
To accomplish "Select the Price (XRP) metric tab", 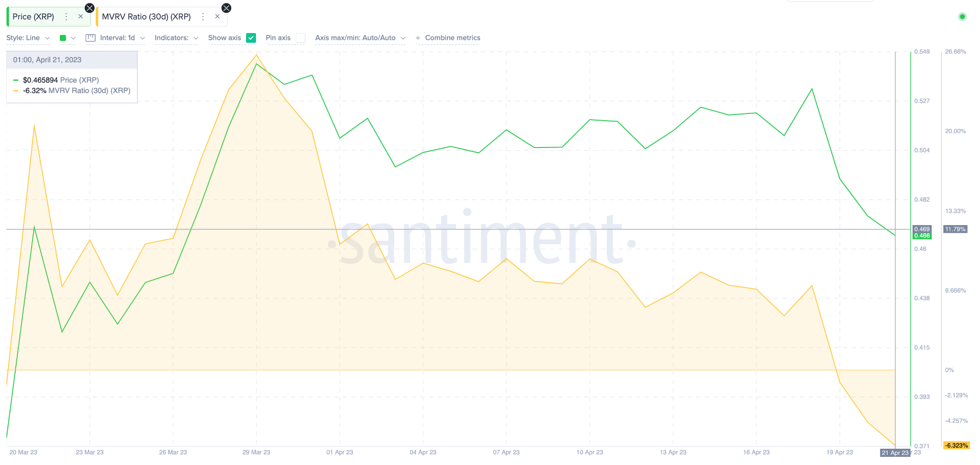I will click(x=33, y=17).
